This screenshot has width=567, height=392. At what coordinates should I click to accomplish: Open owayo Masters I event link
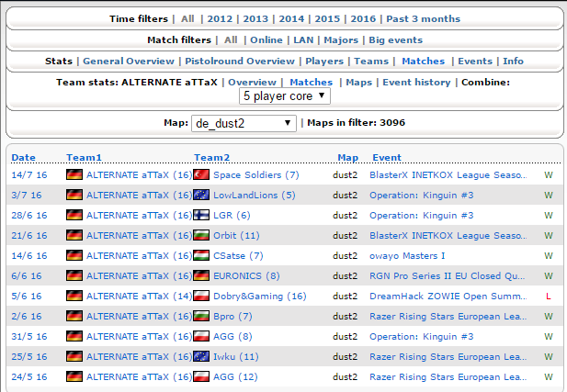tap(407, 256)
